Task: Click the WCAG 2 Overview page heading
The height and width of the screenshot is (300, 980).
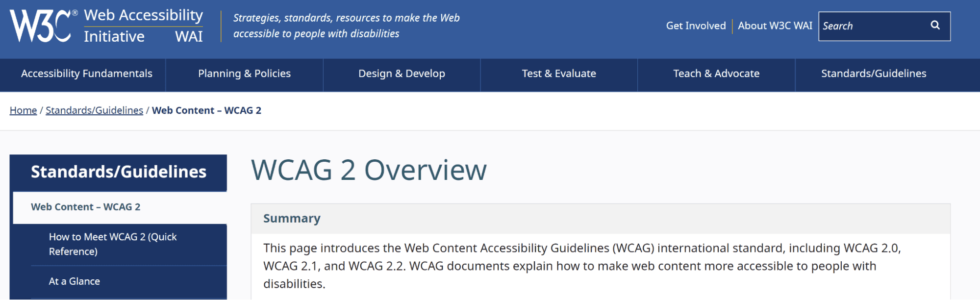Action: pos(369,171)
